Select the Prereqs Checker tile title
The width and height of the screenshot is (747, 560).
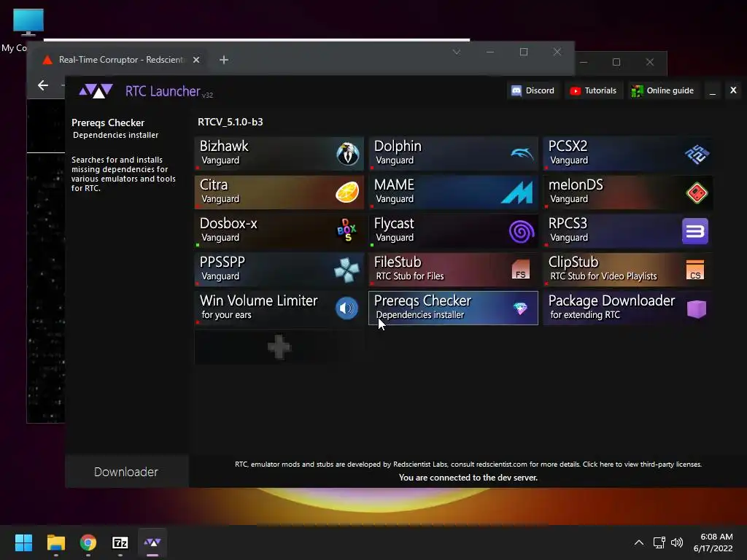point(422,300)
